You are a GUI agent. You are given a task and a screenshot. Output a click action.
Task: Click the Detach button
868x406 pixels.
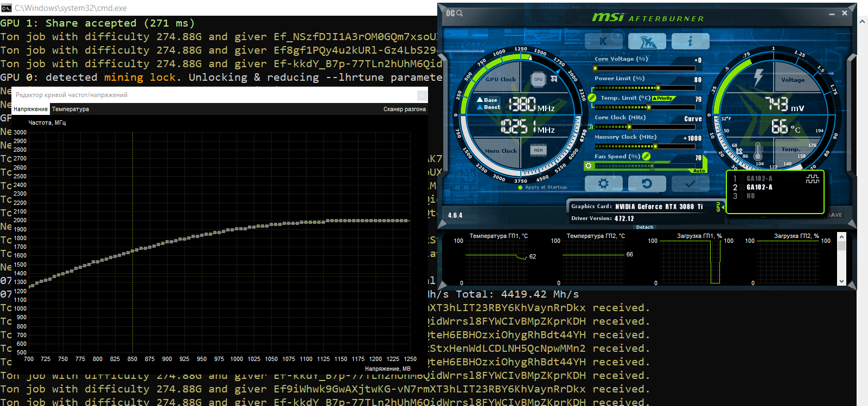[x=644, y=227]
